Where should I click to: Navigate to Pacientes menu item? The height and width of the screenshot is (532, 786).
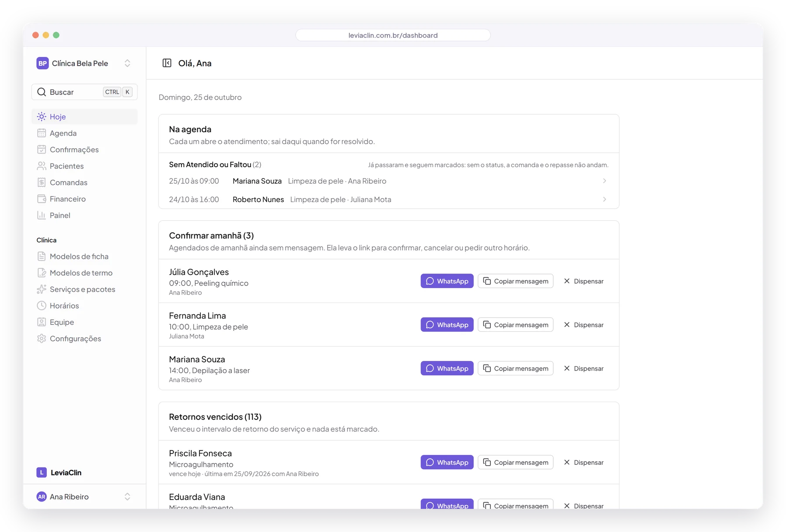[x=84, y=166]
